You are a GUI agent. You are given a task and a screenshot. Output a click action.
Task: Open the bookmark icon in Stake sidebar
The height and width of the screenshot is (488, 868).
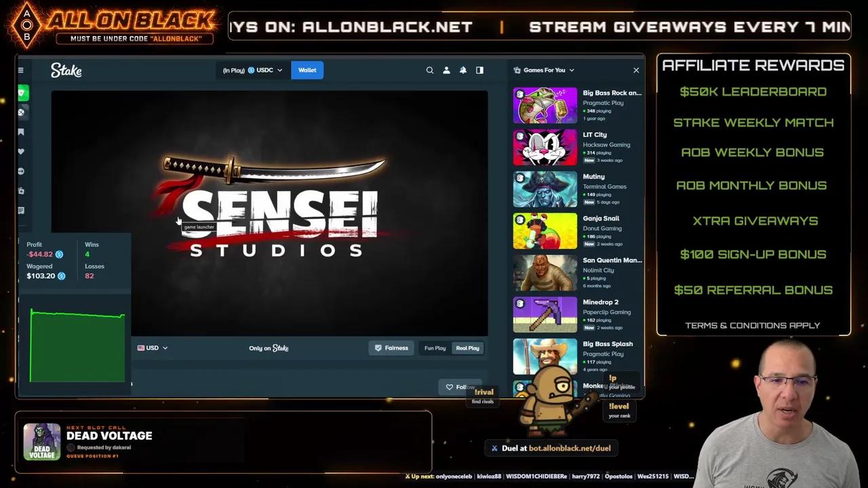coord(21,132)
